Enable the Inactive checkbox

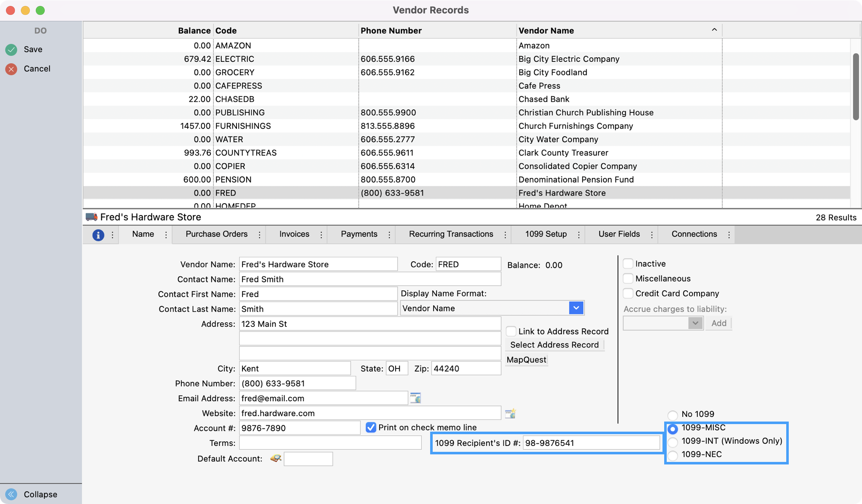pos(628,264)
